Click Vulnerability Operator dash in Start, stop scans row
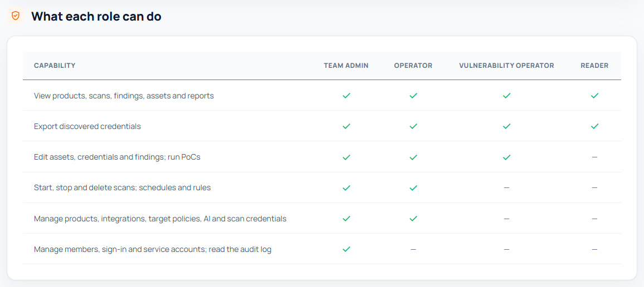The height and width of the screenshot is (287, 644). coord(507,188)
